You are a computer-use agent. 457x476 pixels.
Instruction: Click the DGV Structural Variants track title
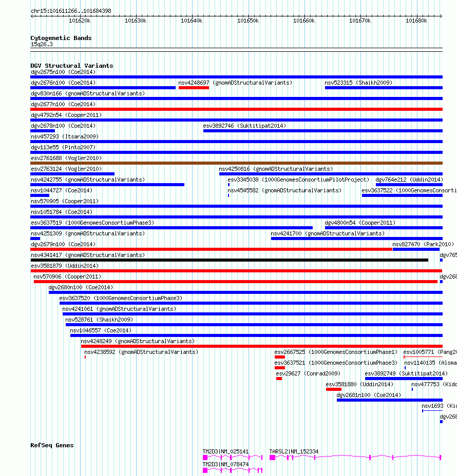tap(72, 66)
